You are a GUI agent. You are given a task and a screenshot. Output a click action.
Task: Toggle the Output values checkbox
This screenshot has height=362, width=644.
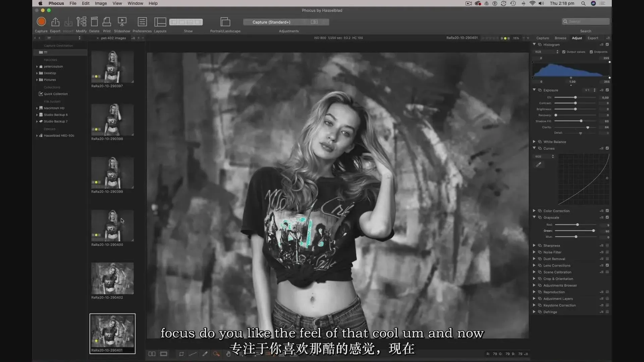[564, 52]
